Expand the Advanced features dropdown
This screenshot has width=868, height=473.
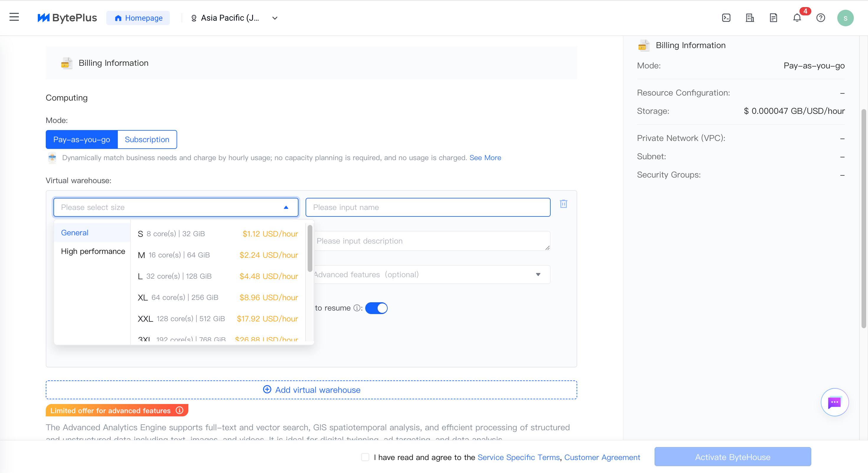coord(432,274)
